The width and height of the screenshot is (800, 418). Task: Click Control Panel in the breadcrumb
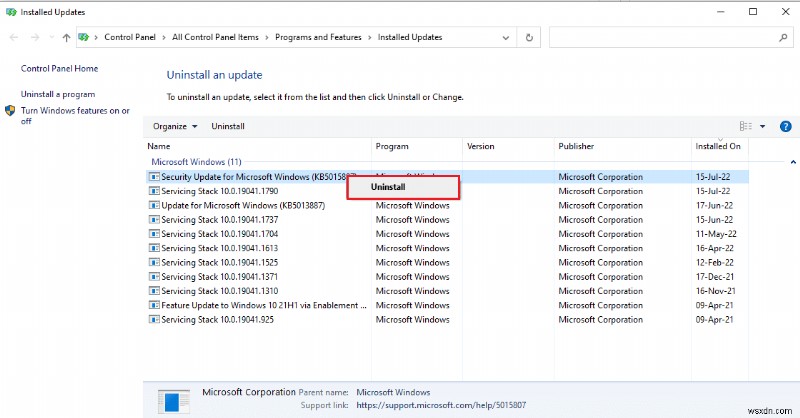point(130,37)
